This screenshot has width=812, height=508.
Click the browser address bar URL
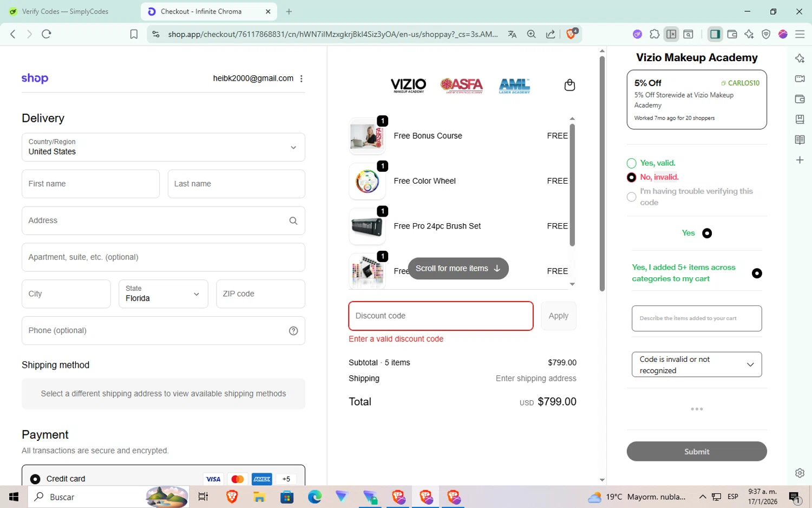tap(333, 34)
